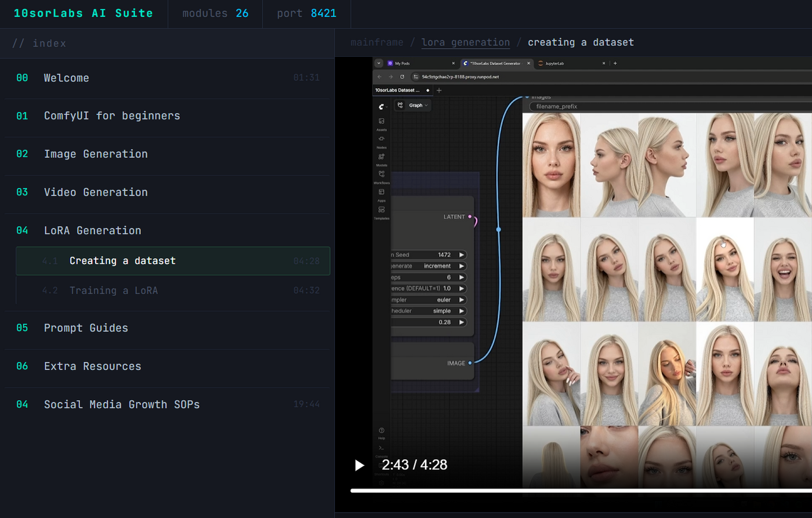Click the filename_prefix input field

click(671, 106)
